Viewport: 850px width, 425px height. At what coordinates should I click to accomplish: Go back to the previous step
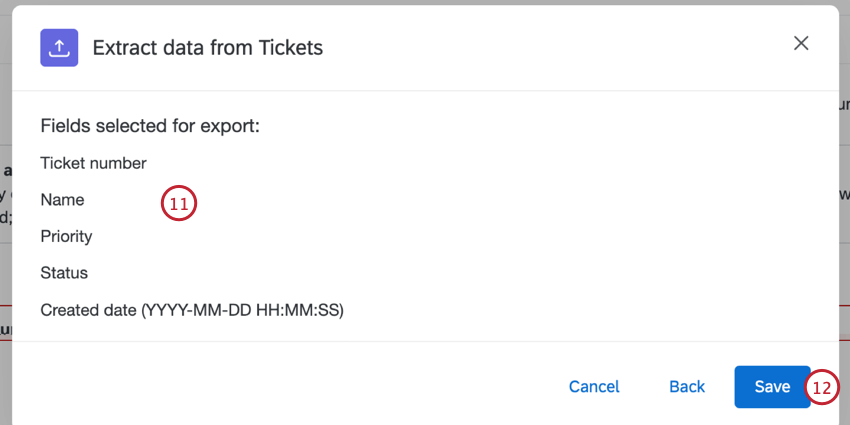pyautogui.click(x=687, y=387)
